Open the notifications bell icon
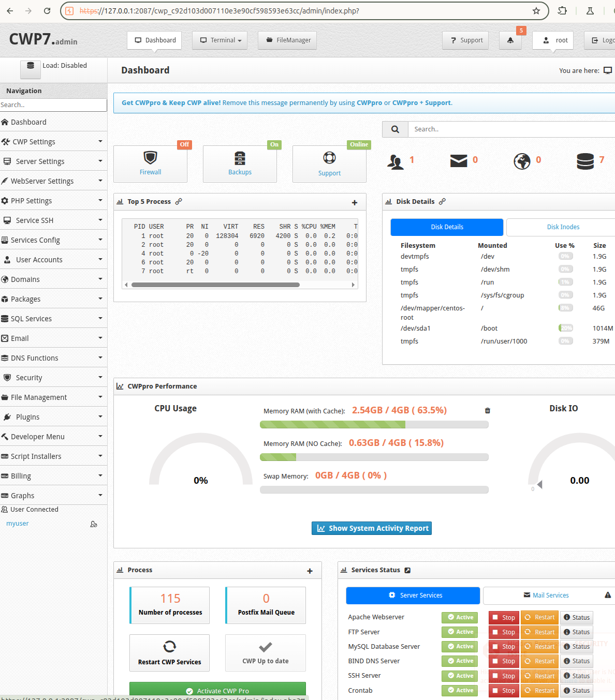This screenshot has width=615, height=700. (510, 40)
